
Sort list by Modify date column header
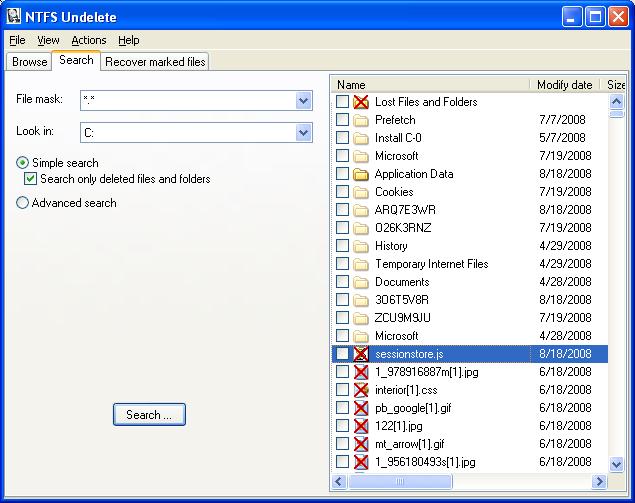[565, 85]
